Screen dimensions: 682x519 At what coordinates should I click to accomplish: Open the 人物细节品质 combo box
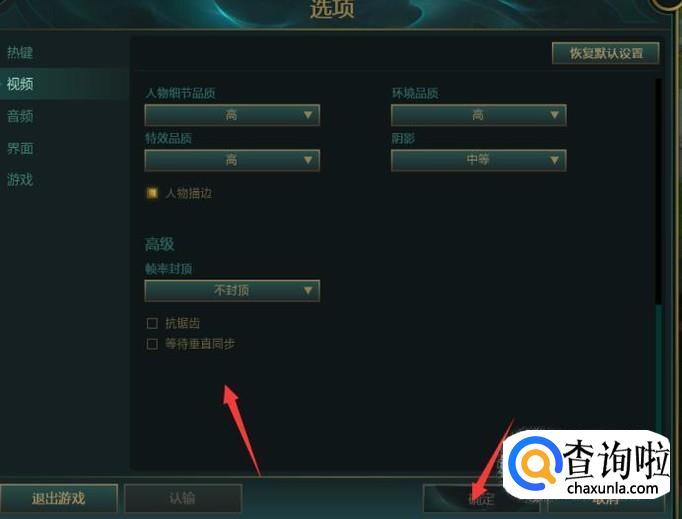[232, 115]
